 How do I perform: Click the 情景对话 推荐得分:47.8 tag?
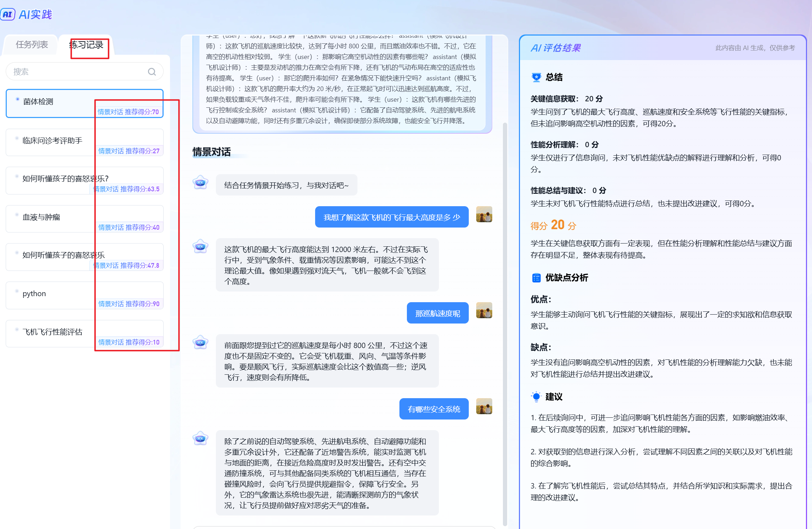click(127, 266)
